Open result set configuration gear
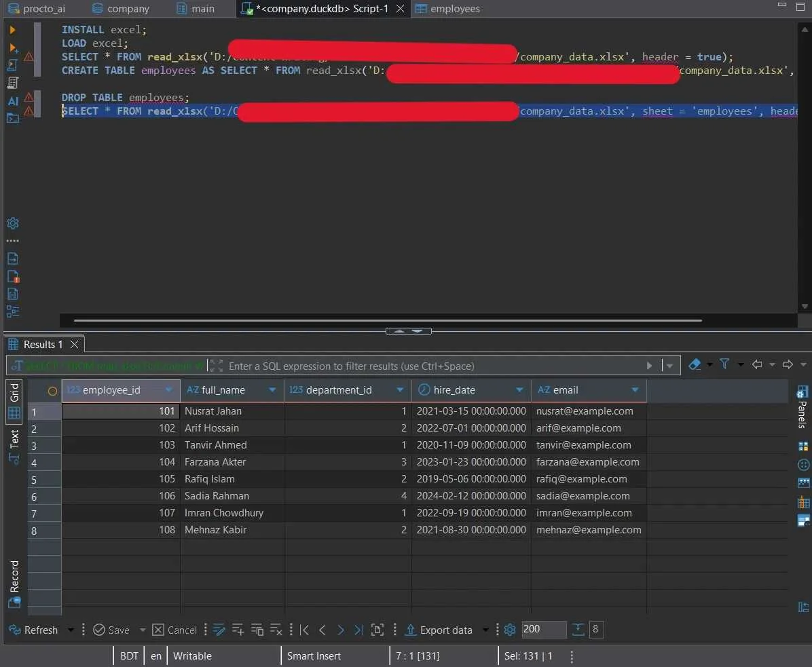The height and width of the screenshot is (667, 812). [x=510, y=630]
